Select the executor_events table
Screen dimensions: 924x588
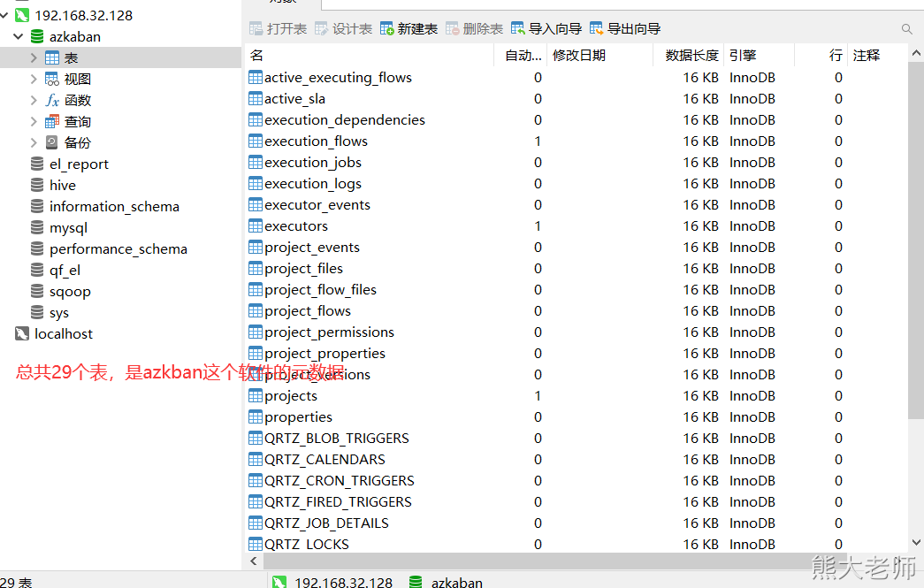[317, 204]
